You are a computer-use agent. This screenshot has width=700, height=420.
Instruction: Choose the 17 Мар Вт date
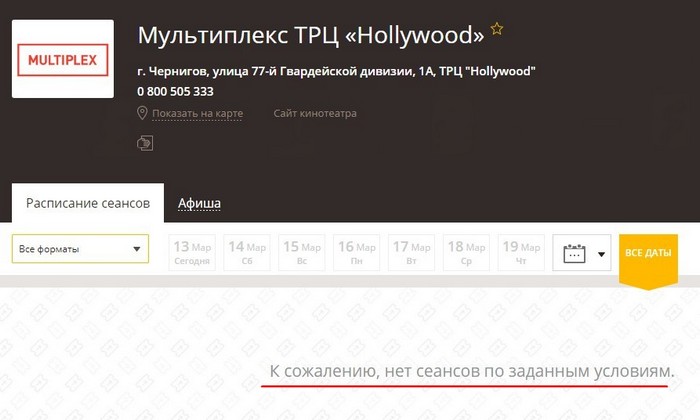411,253
